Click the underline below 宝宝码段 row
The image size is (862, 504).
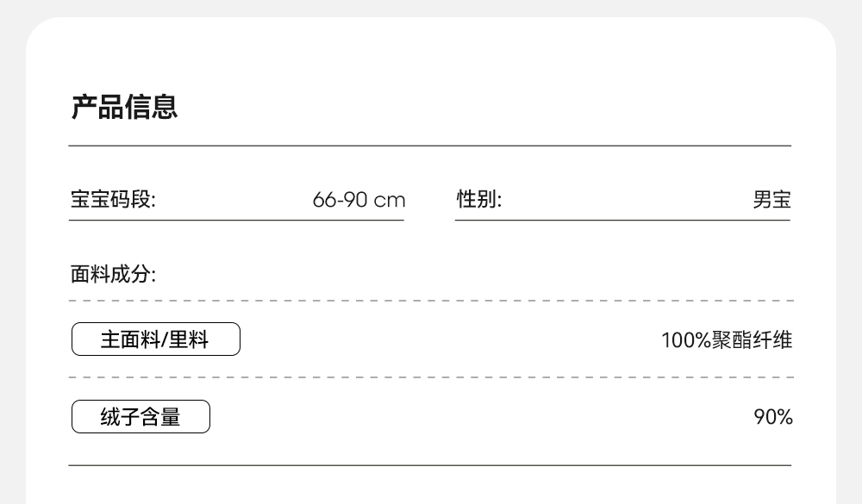point(236,221)
